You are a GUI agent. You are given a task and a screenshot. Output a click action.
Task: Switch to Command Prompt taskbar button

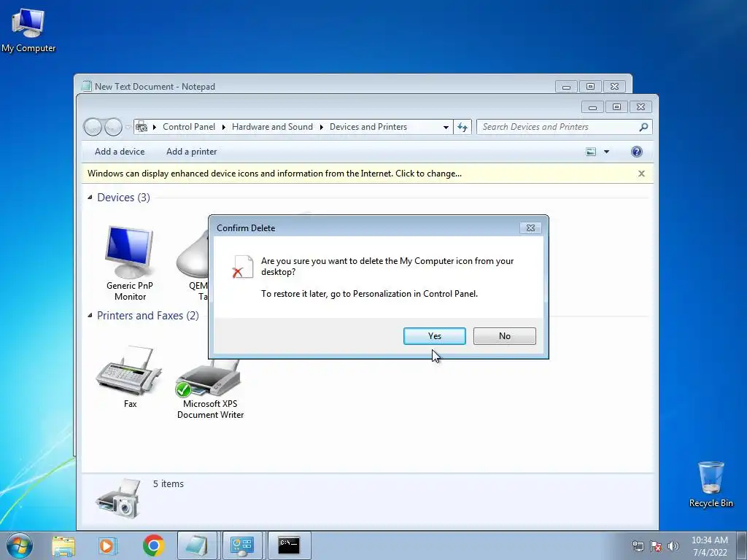[289, 545]
